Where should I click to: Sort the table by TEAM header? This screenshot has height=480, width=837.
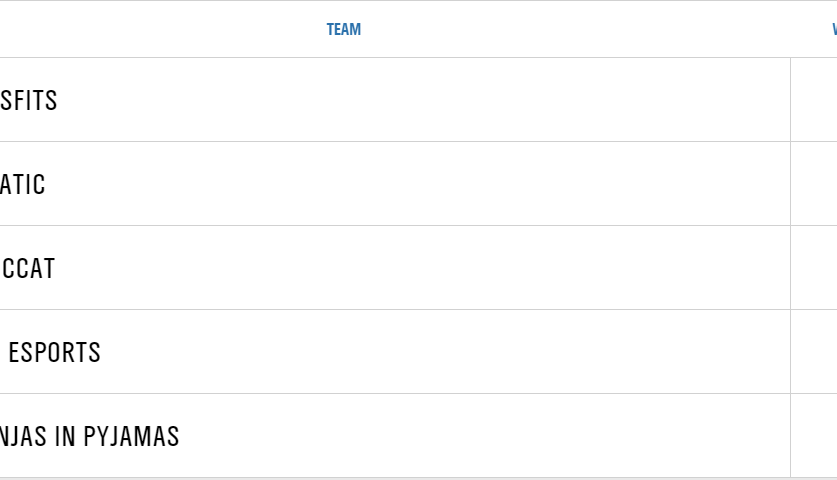click(x=343, y=30)
